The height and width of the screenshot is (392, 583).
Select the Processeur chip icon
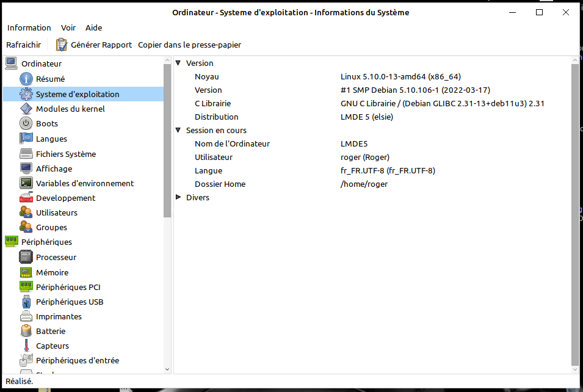(26, 258)
